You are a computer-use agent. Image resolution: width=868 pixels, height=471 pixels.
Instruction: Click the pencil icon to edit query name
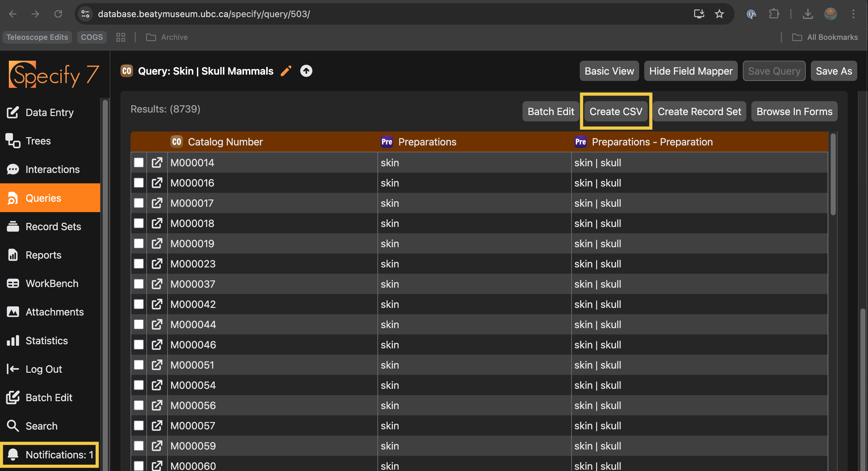(286, 71)
